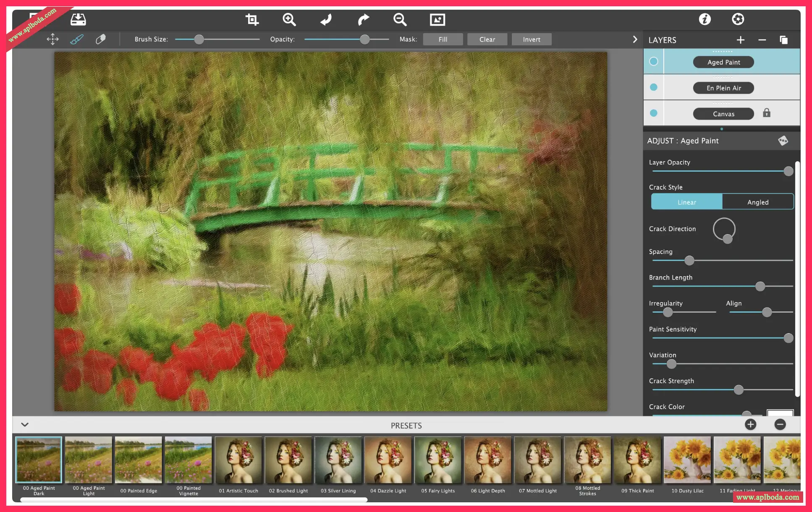Select the Canvas layer
This screenshot has height=512, width=812.
pos(723,114)
